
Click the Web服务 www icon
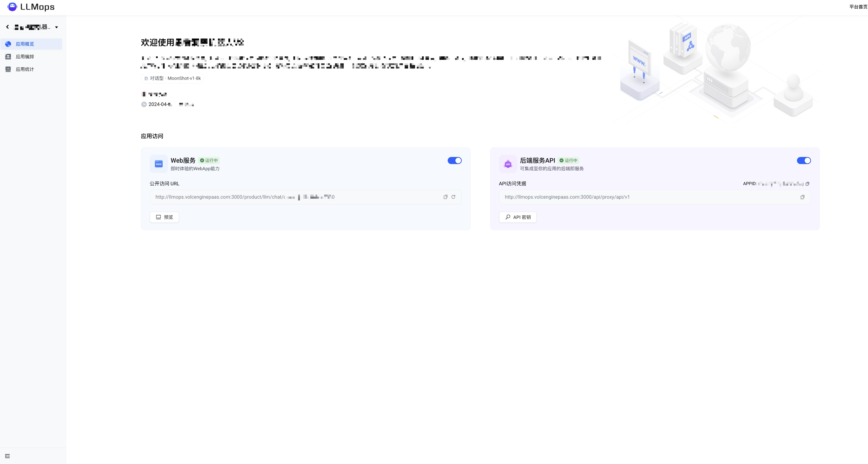[159, 164]
